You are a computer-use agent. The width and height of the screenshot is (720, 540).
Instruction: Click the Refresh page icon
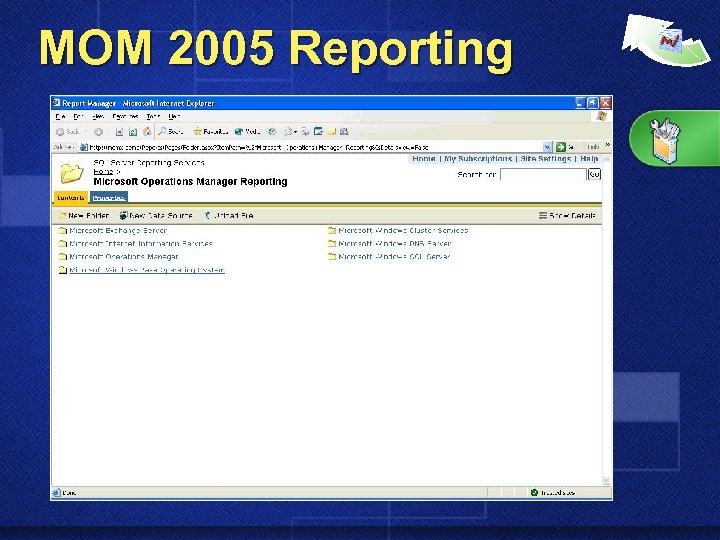pyautogui.click(x=133, y=132)
